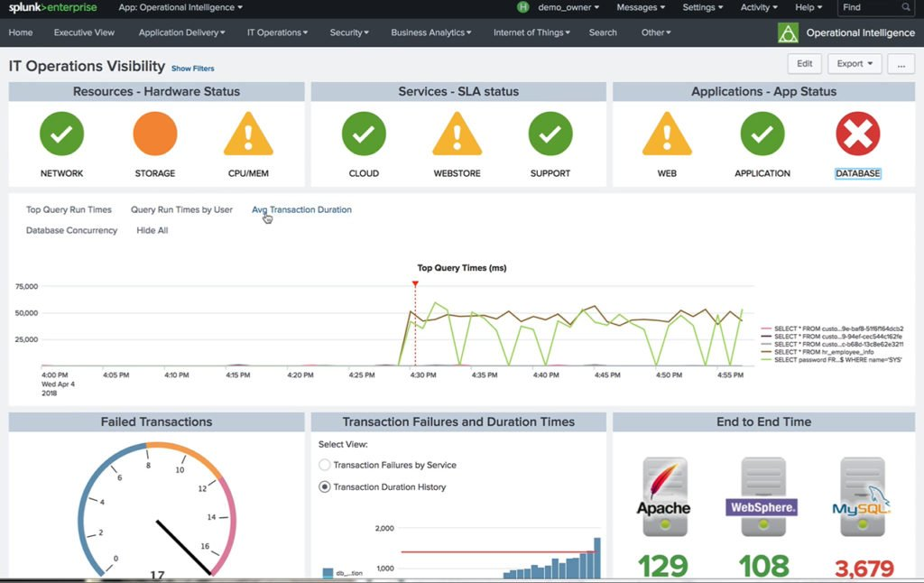
Task: Click the STORAGE label under orange circle
Action: point(155,173)
